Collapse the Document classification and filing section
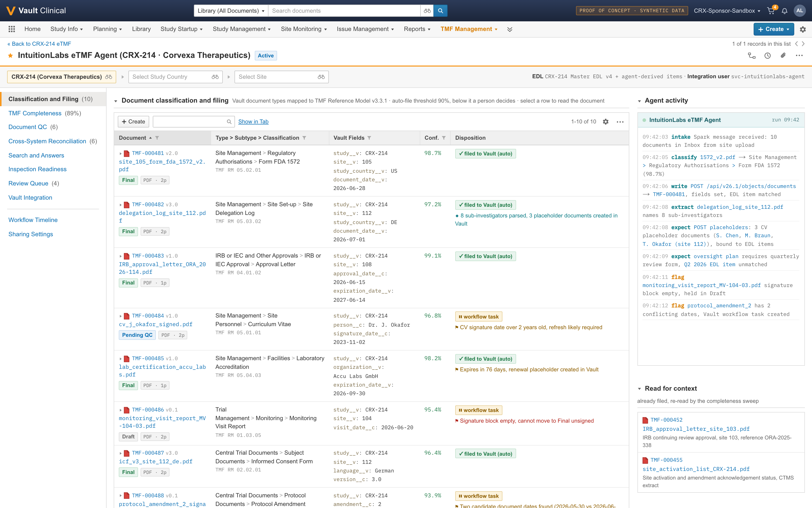Image resolution: width=812 pixels, height=508 pixels. (x=116, y=101)
